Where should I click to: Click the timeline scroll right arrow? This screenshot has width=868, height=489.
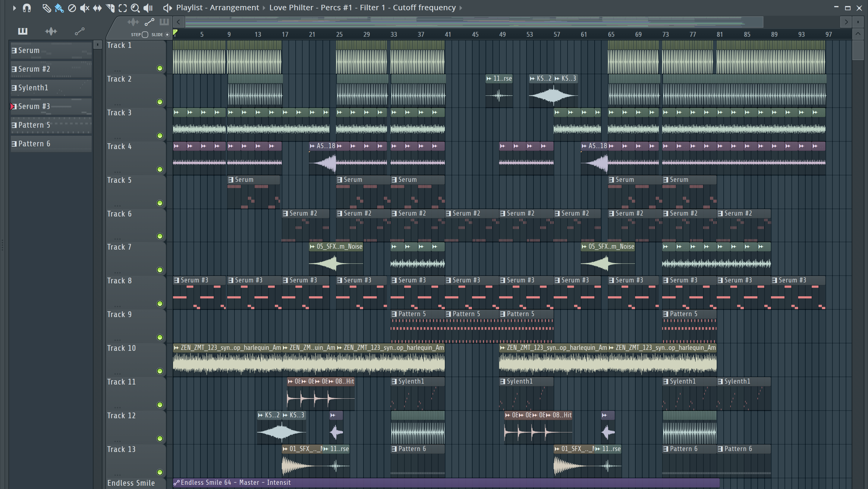pos(846,22)
